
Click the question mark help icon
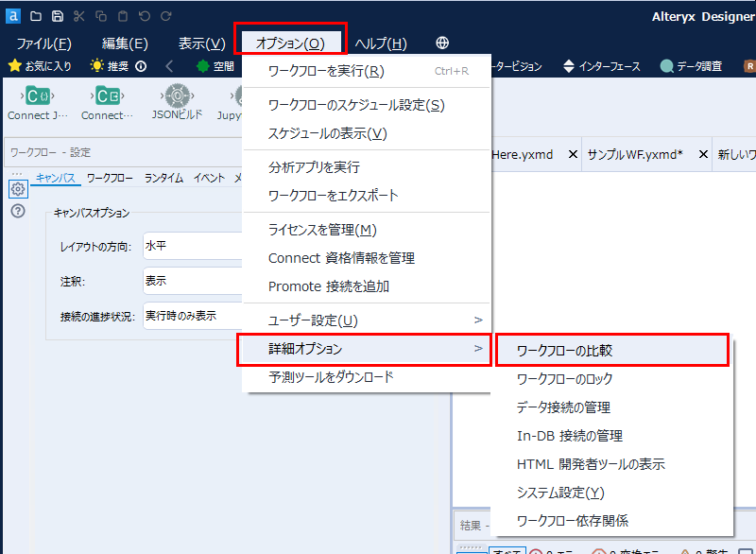point(17,211)
